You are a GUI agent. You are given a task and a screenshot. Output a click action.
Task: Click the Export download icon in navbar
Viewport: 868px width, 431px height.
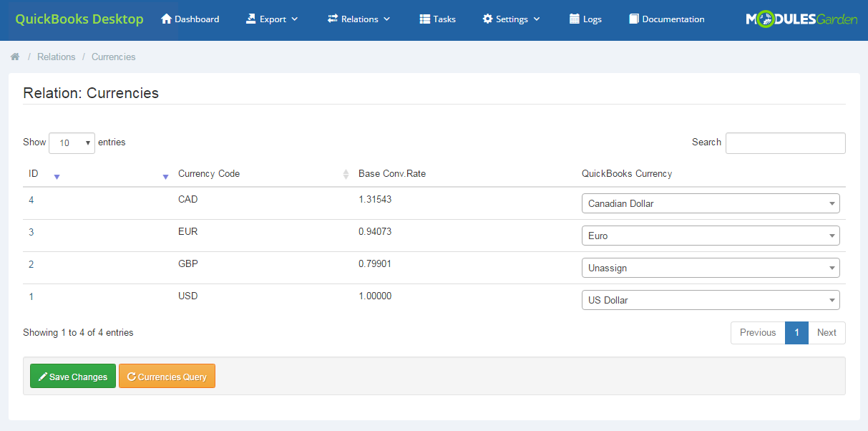(x=251, y=19)
